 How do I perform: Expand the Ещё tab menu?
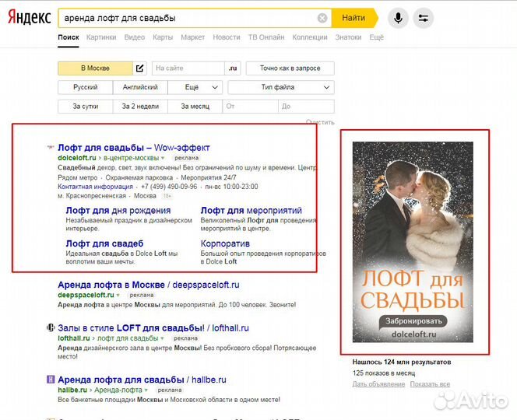(x=376, y=37)
